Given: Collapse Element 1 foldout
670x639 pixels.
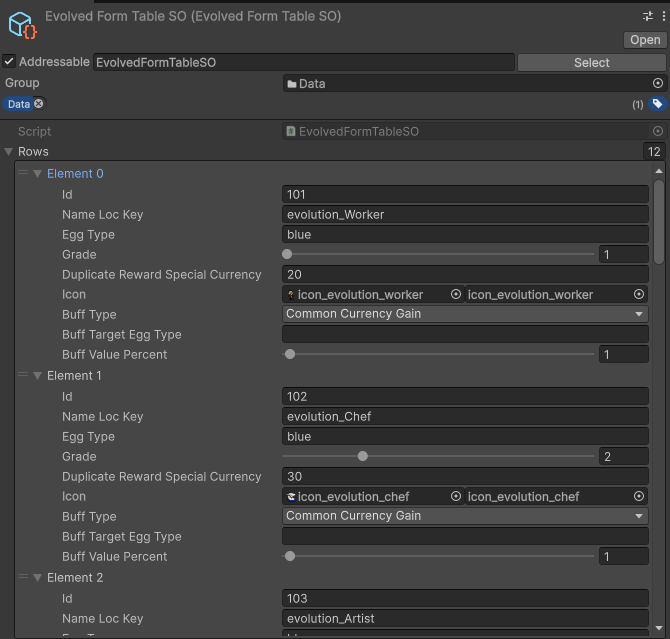Looking at the screenshot, I should [x=38, y=376].
